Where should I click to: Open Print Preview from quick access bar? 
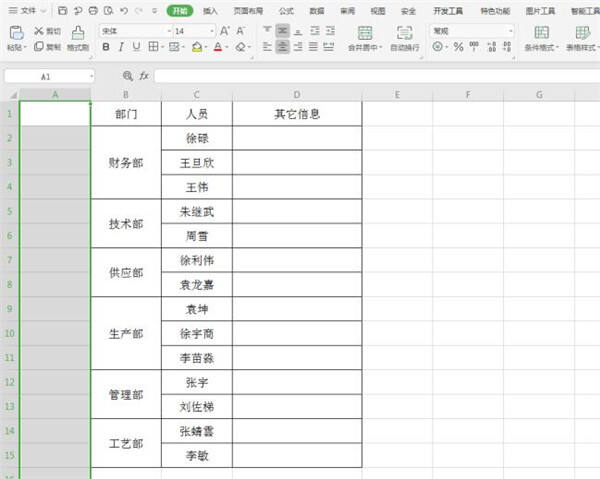(x=109, y=11)
